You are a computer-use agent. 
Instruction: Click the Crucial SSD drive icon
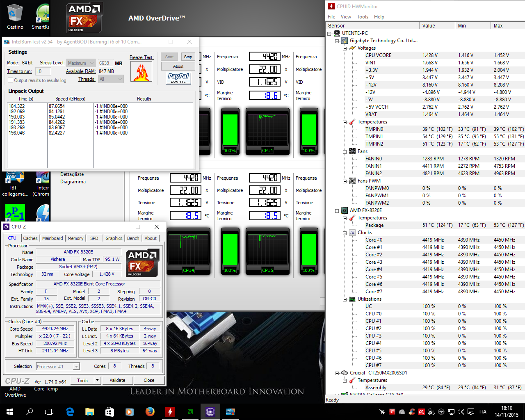pyautogui.click(x=345, y=373)
